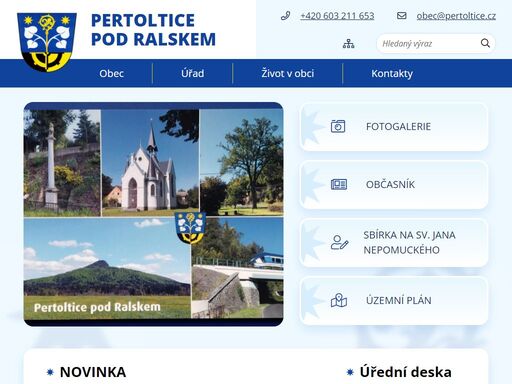Click the camera icon beside Fotogalerie

pos(338,126)
